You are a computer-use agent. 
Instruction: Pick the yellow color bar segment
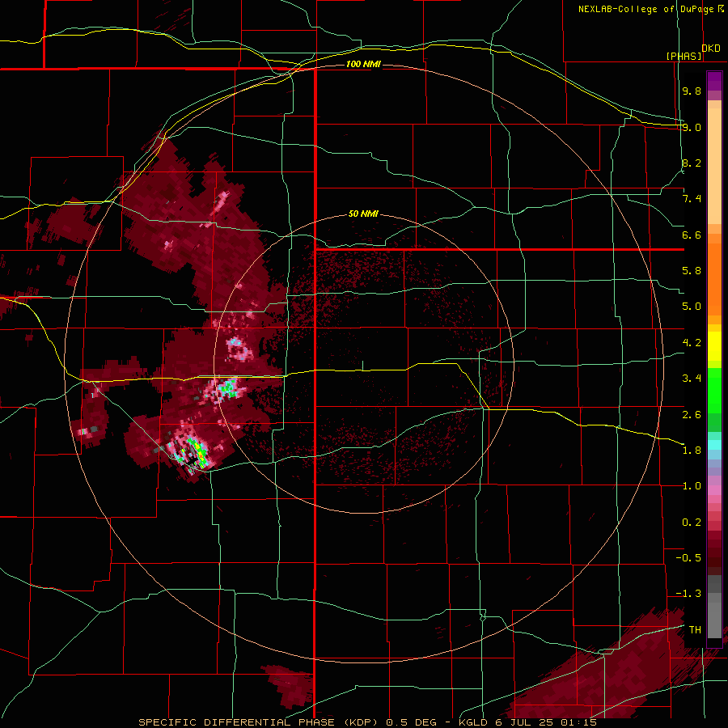(x=714, y=346)
